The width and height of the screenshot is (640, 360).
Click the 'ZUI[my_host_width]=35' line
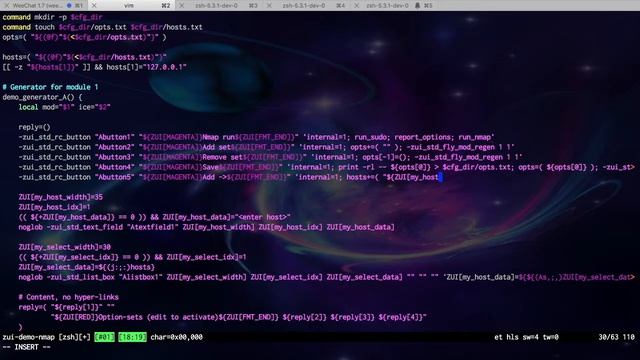click(60, 197)
